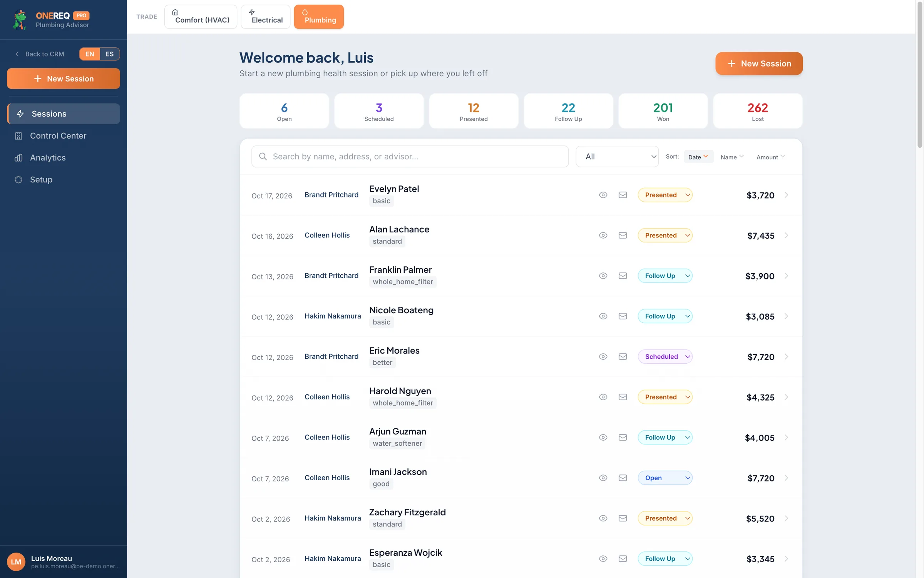The width and height of the screenshot is (924, 578).
Task: Switch language to EN
Action: point(90,54)
